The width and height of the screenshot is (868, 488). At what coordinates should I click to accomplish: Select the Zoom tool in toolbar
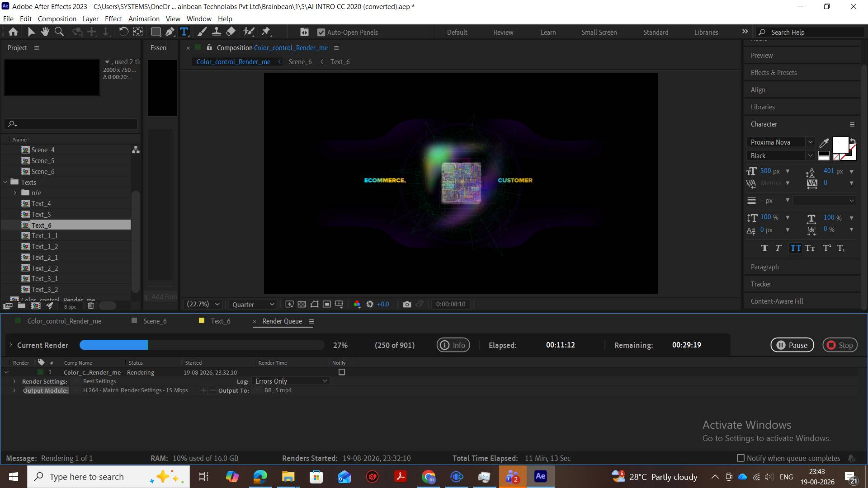[59, 32]
